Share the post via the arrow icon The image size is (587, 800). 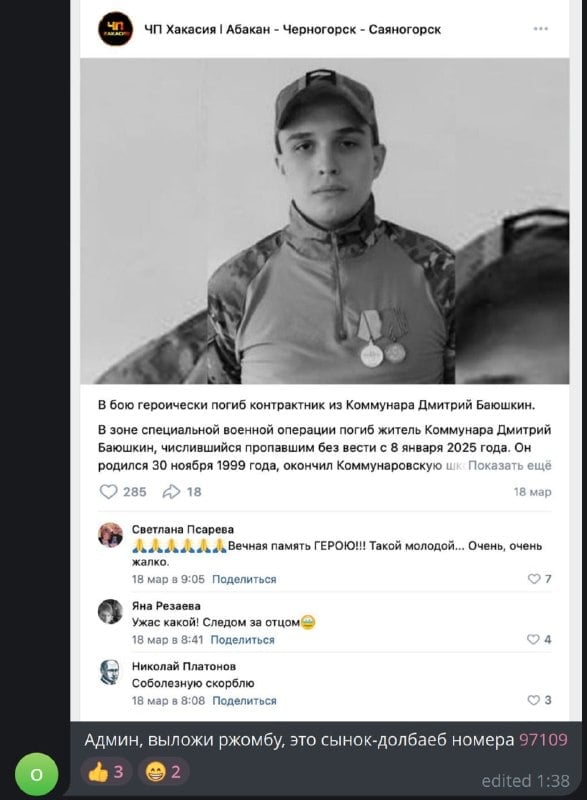(171, 491)
